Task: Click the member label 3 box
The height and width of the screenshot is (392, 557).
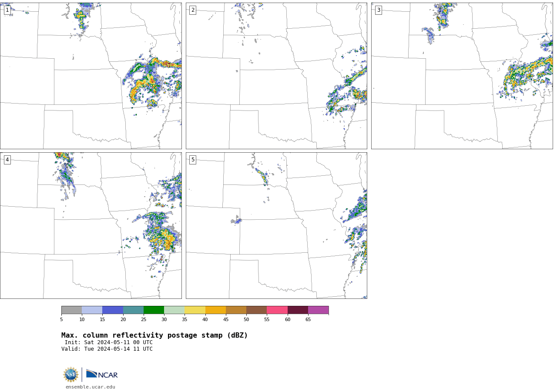Action: [378, 10]
